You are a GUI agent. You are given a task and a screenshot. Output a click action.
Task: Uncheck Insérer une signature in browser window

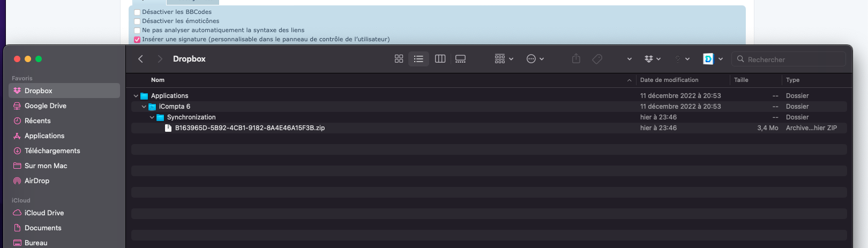(137, 40)
